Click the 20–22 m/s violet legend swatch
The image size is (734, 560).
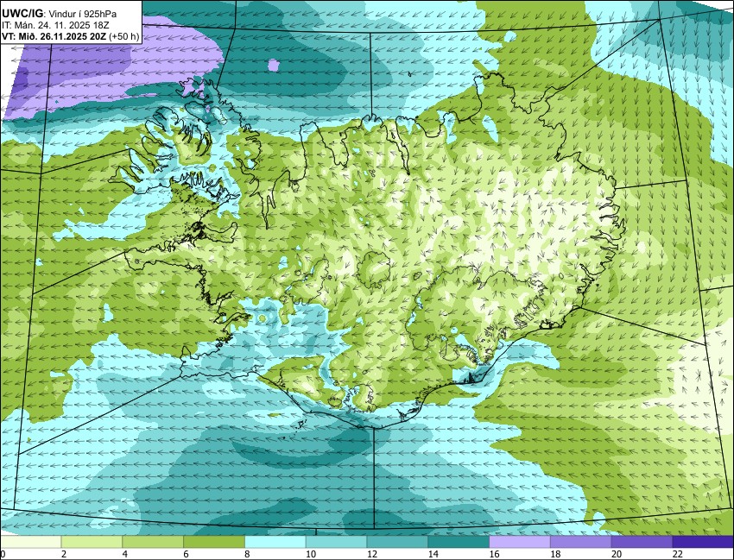pyautogui.click(x=642, y=542)
